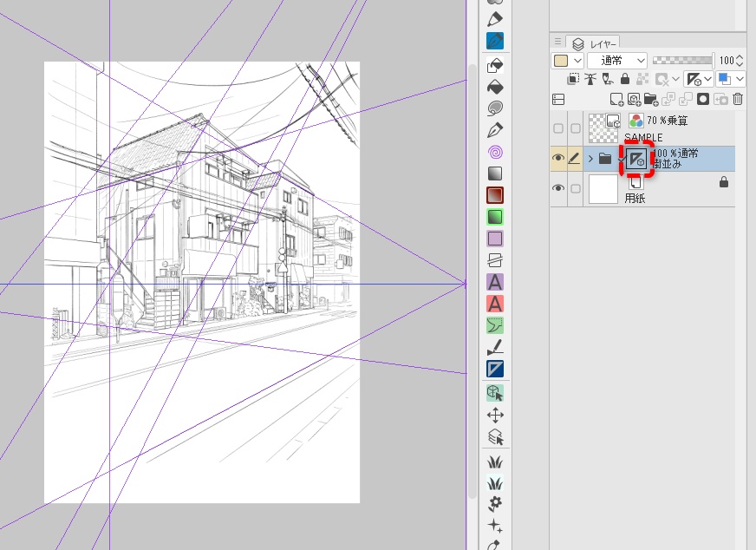Select the blue ruler tool

click(495, 369)
